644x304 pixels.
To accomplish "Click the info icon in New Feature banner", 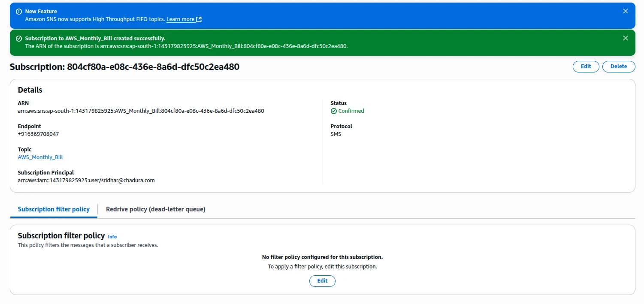I will (x=19, y=12).
